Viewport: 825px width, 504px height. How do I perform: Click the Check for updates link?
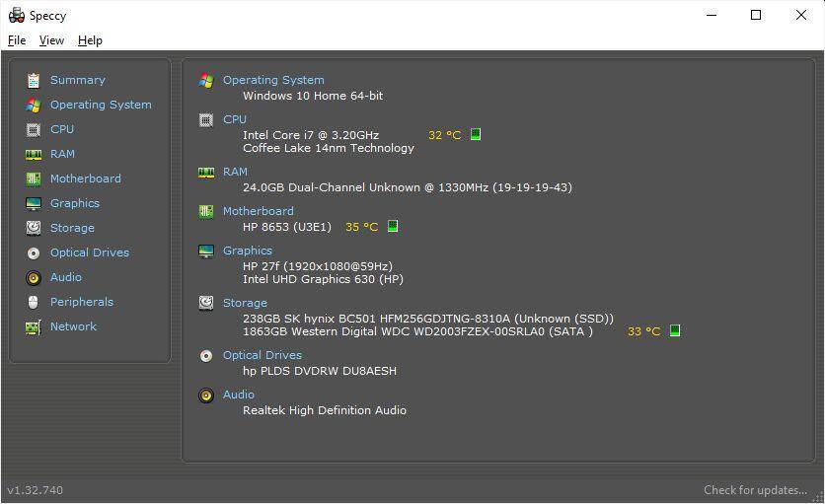pyautogui.click(x=755, y=490)
